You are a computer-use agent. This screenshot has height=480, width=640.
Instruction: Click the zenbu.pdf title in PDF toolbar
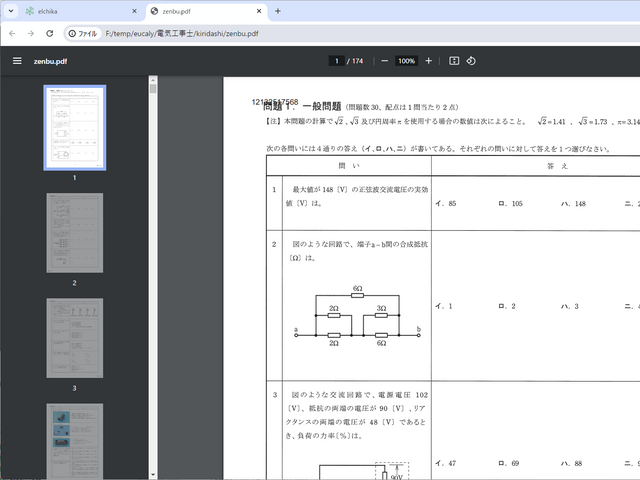(50, 61)
